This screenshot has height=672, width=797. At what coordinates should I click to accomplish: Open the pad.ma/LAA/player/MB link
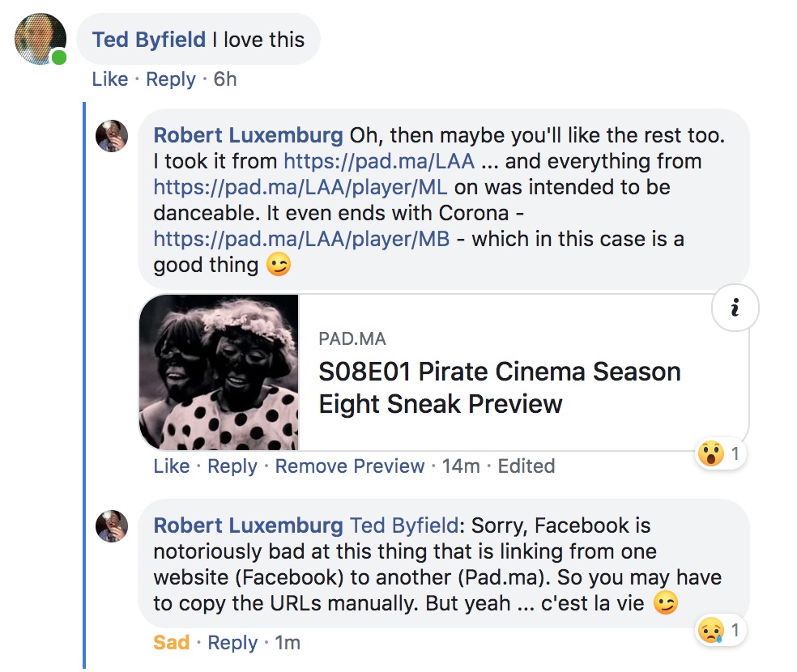pyautogui.click(x=300, y=239)
